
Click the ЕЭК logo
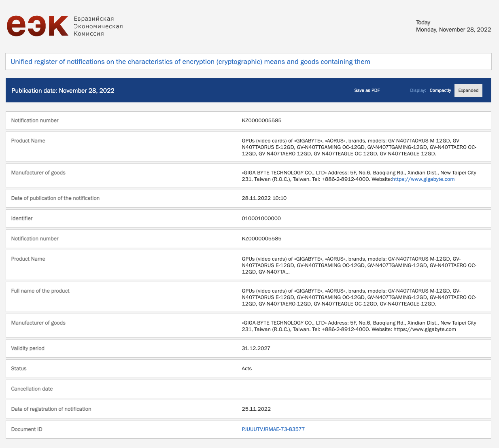pos(37,26)
